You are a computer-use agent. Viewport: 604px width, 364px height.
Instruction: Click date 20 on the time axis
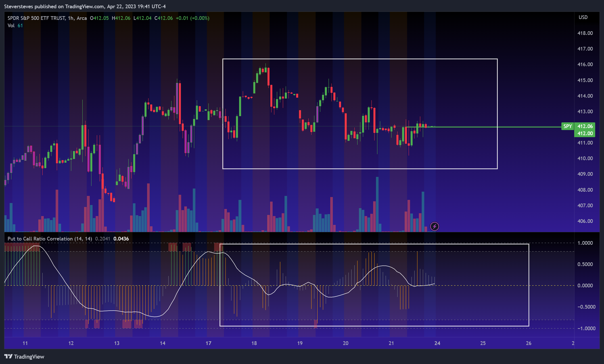346,343
